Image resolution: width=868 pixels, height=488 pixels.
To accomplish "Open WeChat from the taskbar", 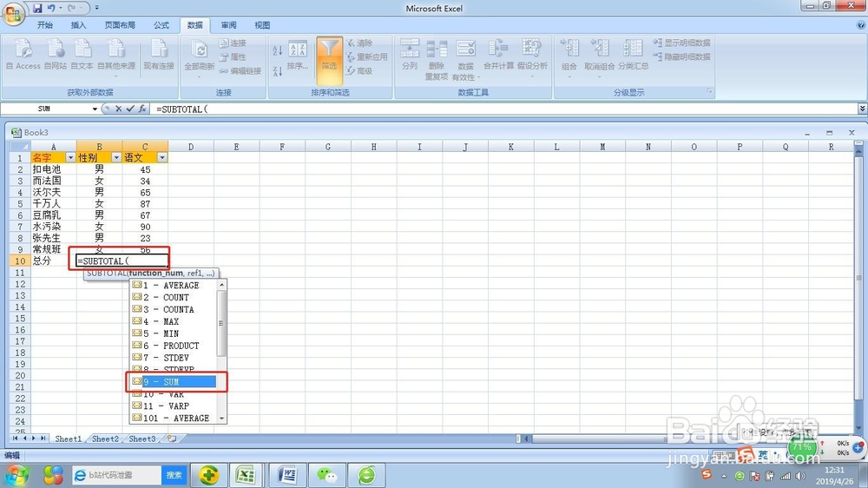I will pyautogui.click(x=326, y=475).
